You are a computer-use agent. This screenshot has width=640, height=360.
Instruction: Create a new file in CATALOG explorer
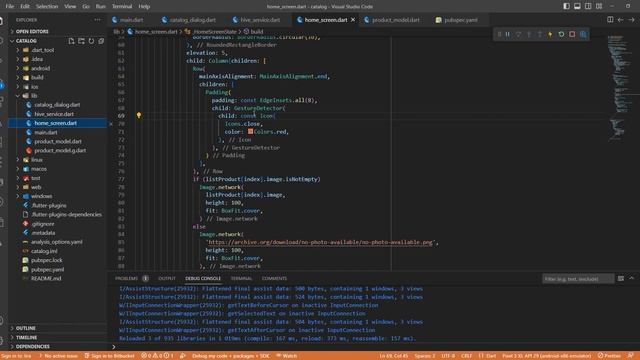pos(71,41)
